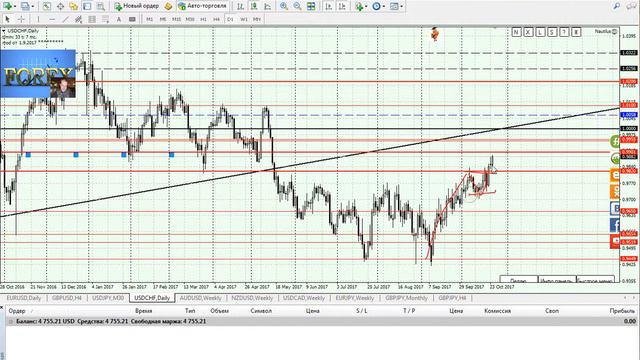Open a new chart window
This screenshot has width=640, height=360.
click(x=7, y=6)
